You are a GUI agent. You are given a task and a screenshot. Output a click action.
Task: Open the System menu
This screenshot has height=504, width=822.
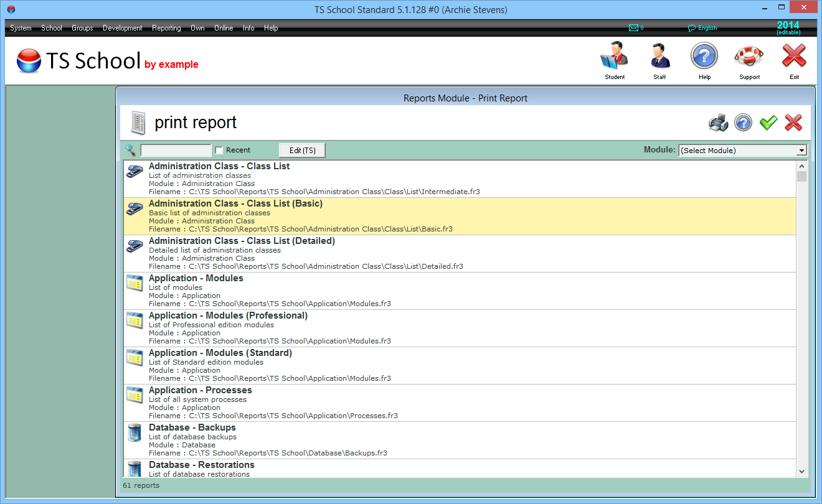click(x=21, y=28)
